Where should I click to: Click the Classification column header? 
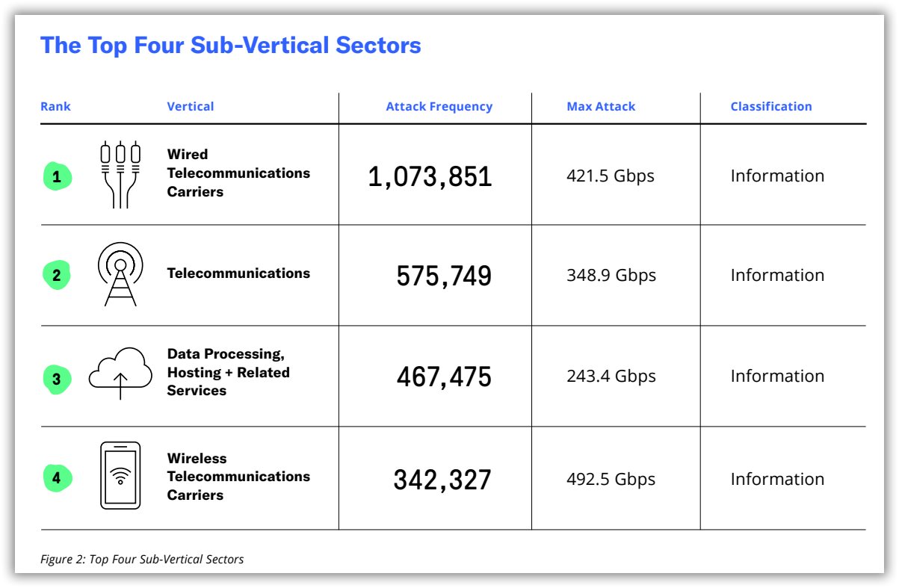click(x=771, y=106)
